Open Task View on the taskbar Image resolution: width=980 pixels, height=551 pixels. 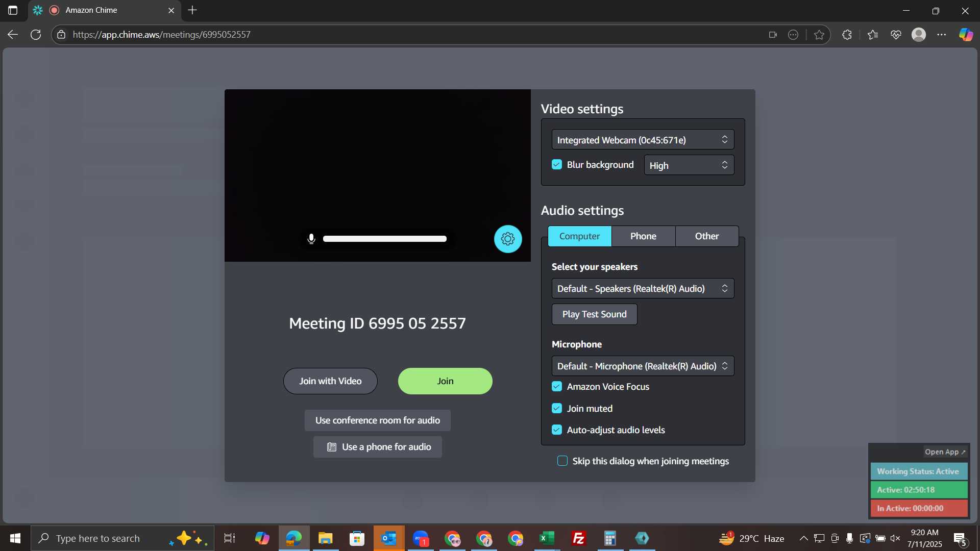click(x=230, y=538)
